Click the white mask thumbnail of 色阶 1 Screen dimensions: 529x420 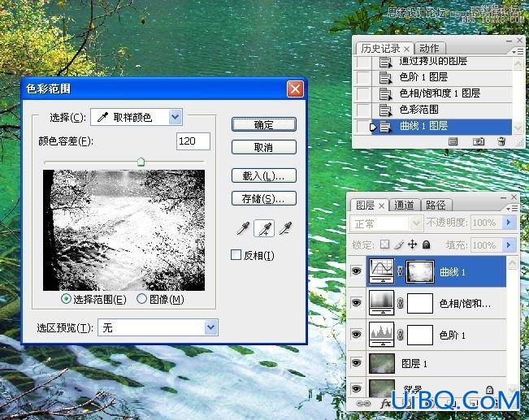click(x=420, y=335)
